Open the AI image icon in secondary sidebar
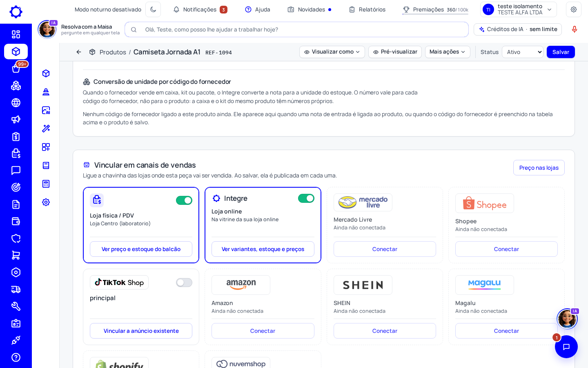Screen dimensions: 588x368 point(46,110)
